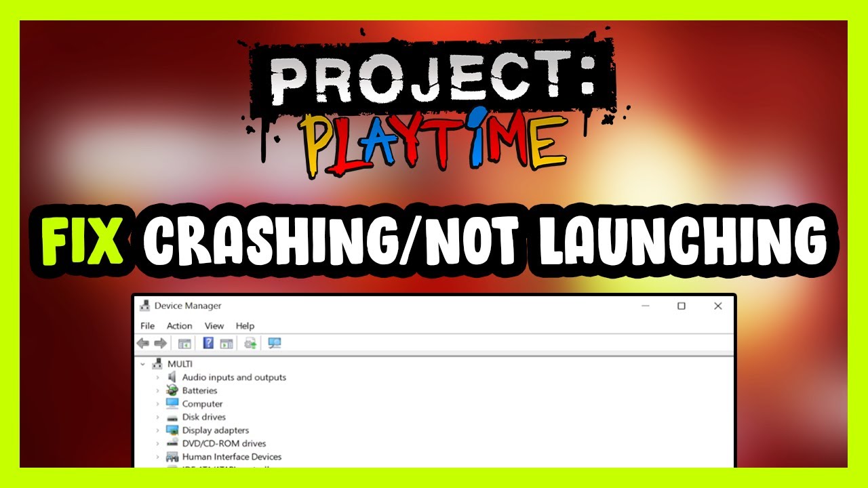
Task: Click the speaker icon beside Audio inputs and outputs
Action: [172, 377]
